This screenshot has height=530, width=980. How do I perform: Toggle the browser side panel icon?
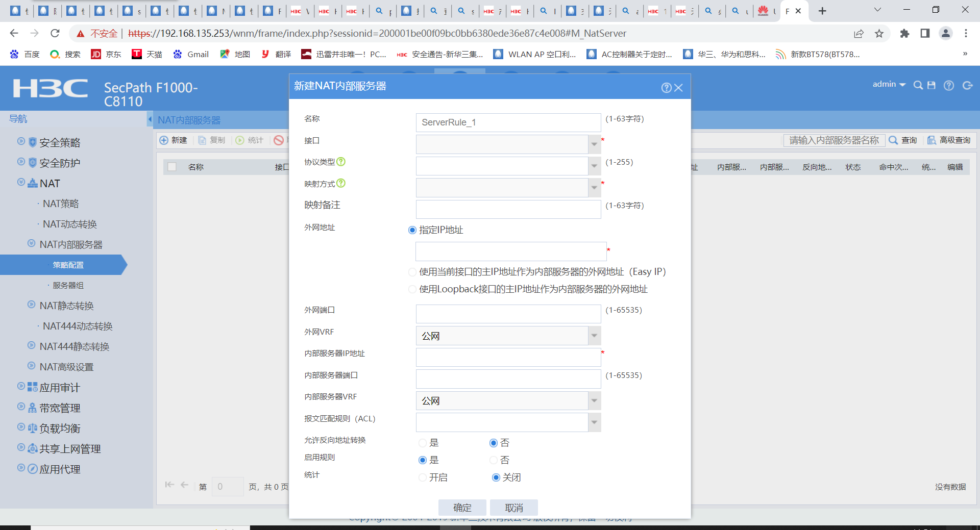point(925,34)
